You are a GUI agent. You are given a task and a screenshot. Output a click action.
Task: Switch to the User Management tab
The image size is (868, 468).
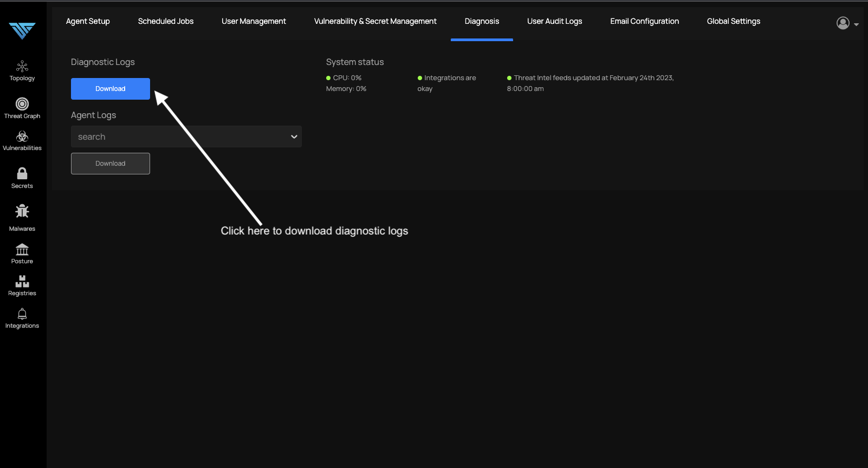254,21
